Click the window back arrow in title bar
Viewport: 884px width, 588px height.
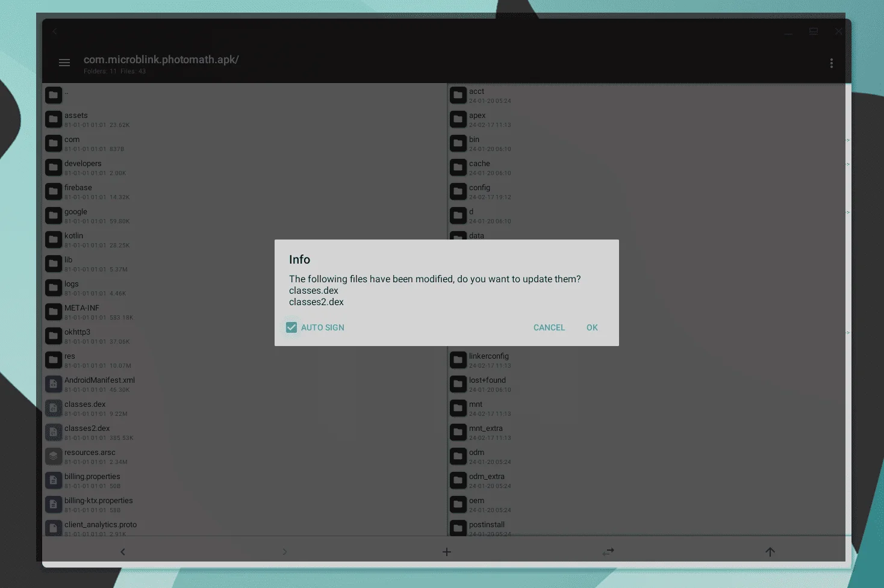coord(55,31)
